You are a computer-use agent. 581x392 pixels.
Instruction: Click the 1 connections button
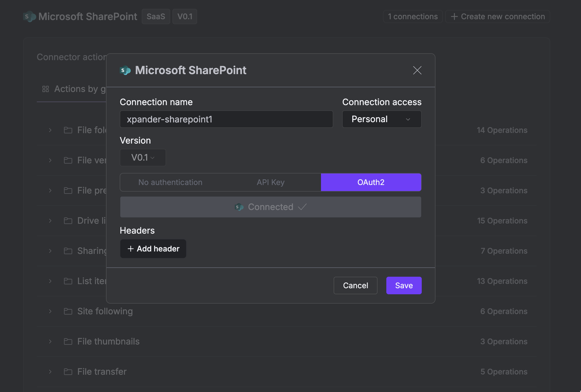tap(412, 16)
